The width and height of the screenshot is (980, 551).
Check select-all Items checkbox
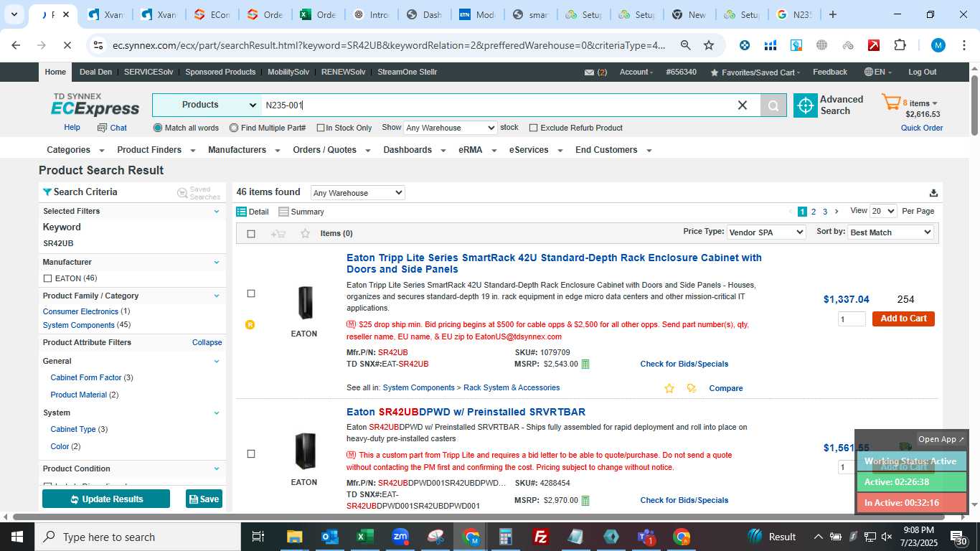[251, 234]
